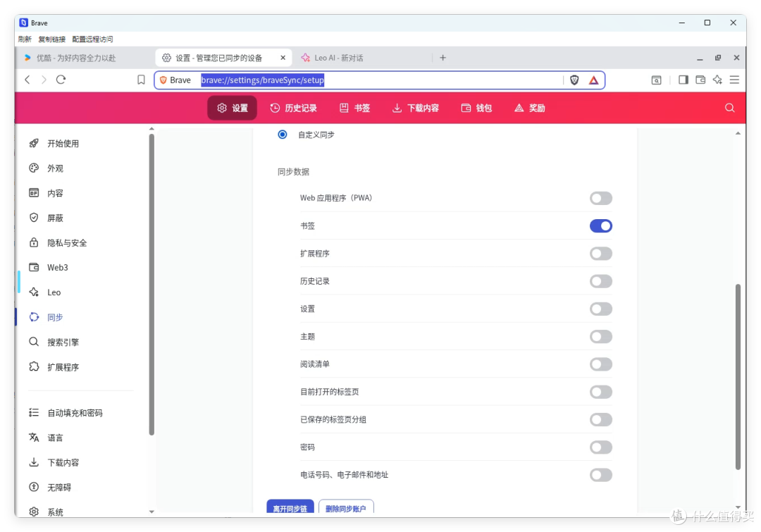Open the hamburger main menu
The height and width of the screenshot is (532, 761).
coord(734,80)
